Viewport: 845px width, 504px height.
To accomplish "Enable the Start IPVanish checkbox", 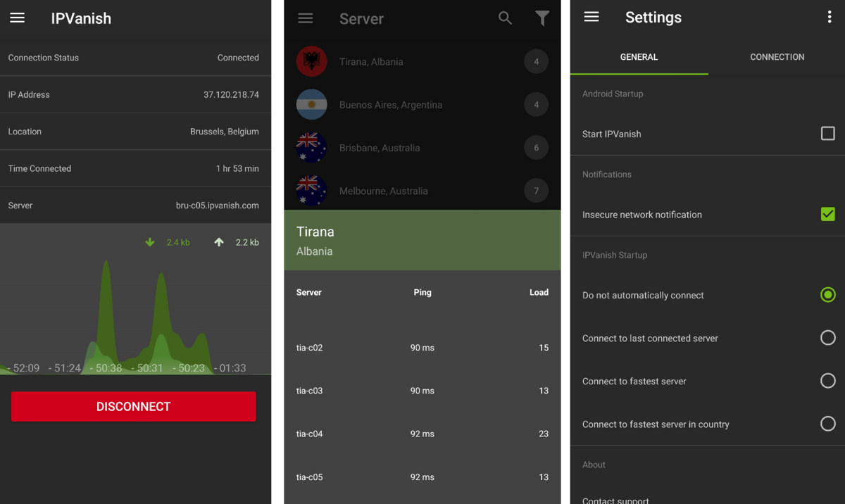I will pos(828,133).
